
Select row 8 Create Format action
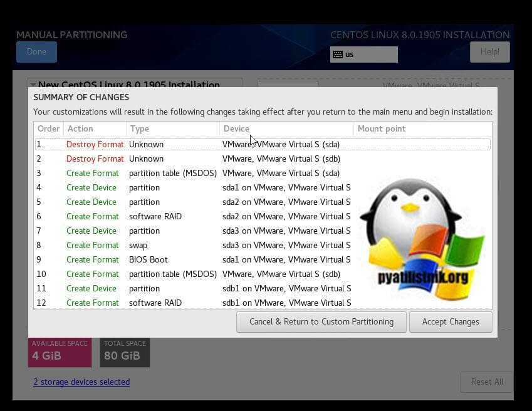93,246
